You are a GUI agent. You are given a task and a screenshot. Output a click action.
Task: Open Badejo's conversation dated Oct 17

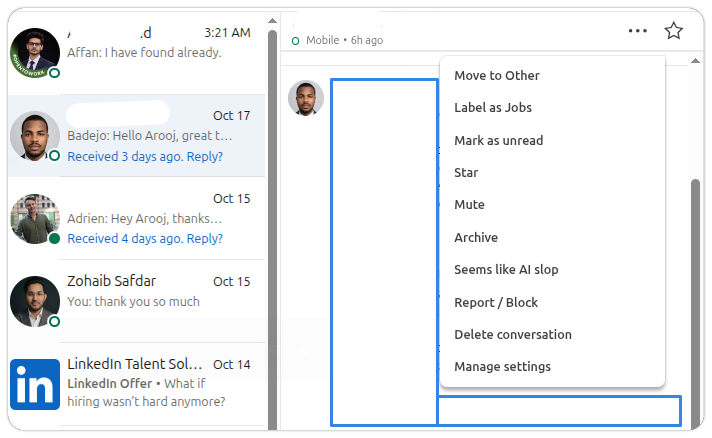point(136,136)
